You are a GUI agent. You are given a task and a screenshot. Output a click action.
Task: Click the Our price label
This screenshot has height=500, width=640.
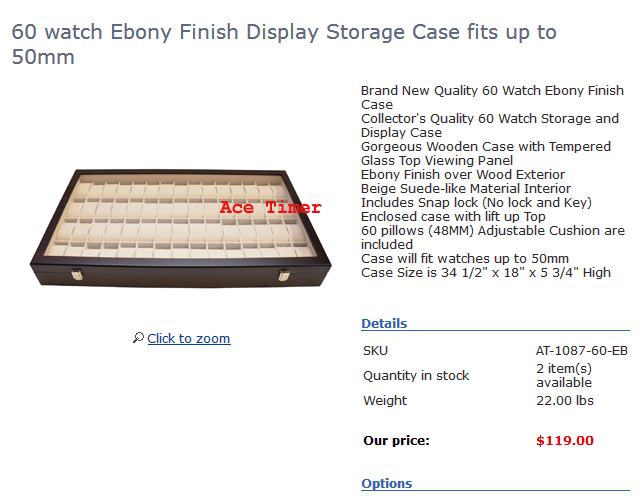coord(396,440)
